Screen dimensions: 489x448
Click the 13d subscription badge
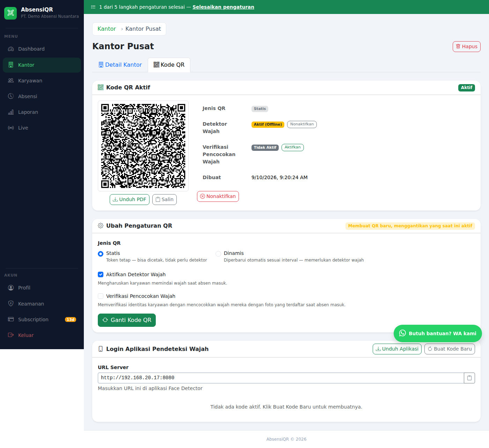71,320
